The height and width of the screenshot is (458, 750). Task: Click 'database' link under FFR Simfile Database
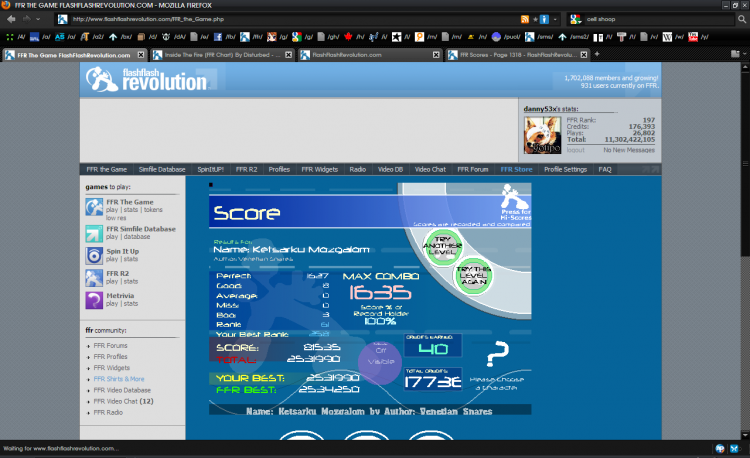(x=137, y=237)
